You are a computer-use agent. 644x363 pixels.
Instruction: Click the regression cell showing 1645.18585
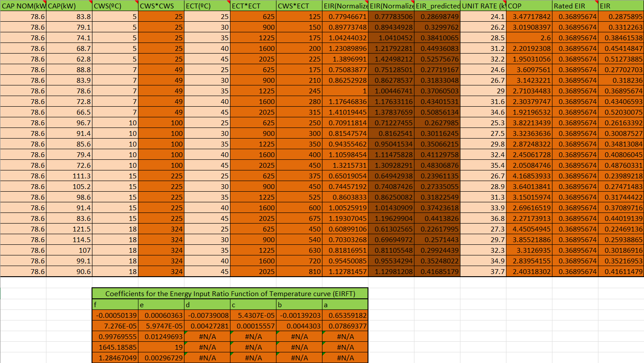115,347
